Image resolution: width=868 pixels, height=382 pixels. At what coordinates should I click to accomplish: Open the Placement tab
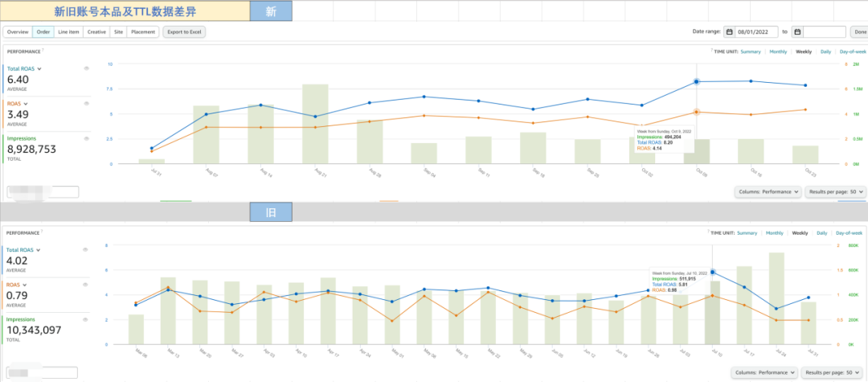(143, 32)
